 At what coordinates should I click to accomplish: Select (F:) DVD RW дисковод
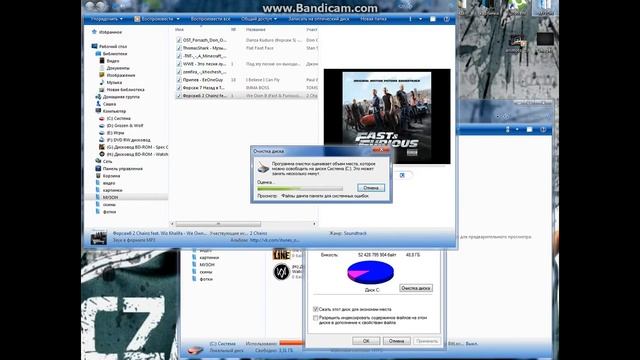[129, 140]
